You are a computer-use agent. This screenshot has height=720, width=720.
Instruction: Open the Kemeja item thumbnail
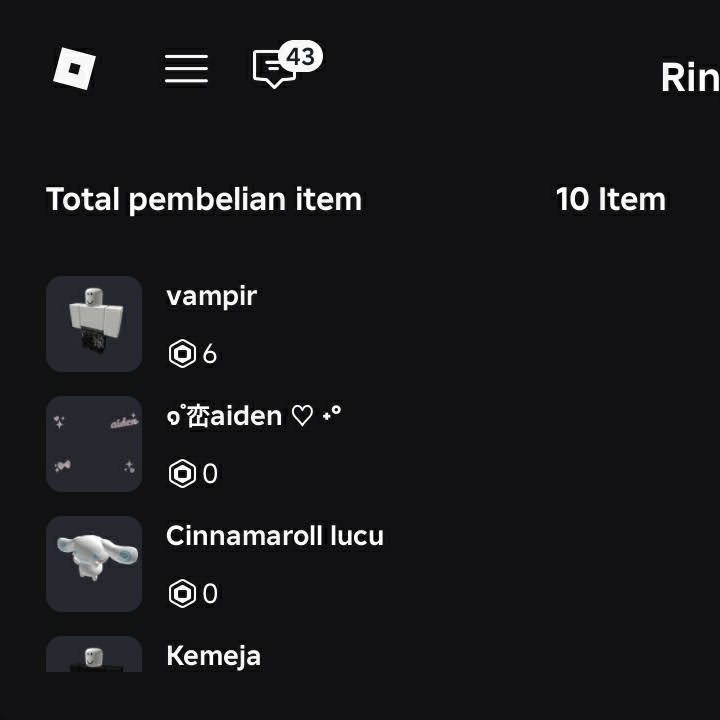pyautogui.click(x=94, y=654)
